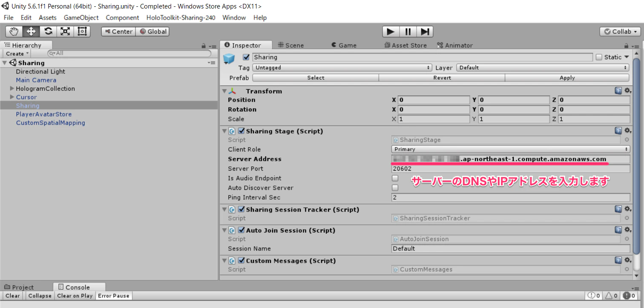Toggle Global handle orientation button
Image resolution: width=644 pixels, height=308 pixels.
point(153,32)
